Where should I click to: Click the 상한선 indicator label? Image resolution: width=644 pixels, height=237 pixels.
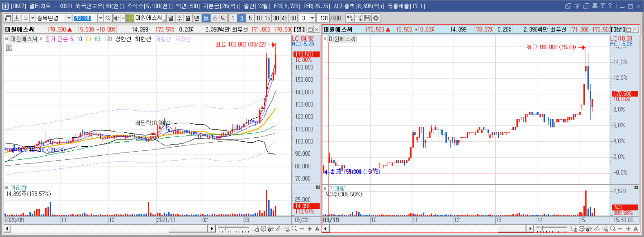click(123, 39)
